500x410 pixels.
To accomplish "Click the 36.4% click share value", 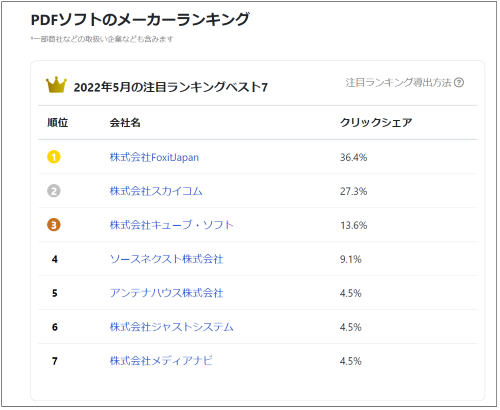I will coord(353,157).
